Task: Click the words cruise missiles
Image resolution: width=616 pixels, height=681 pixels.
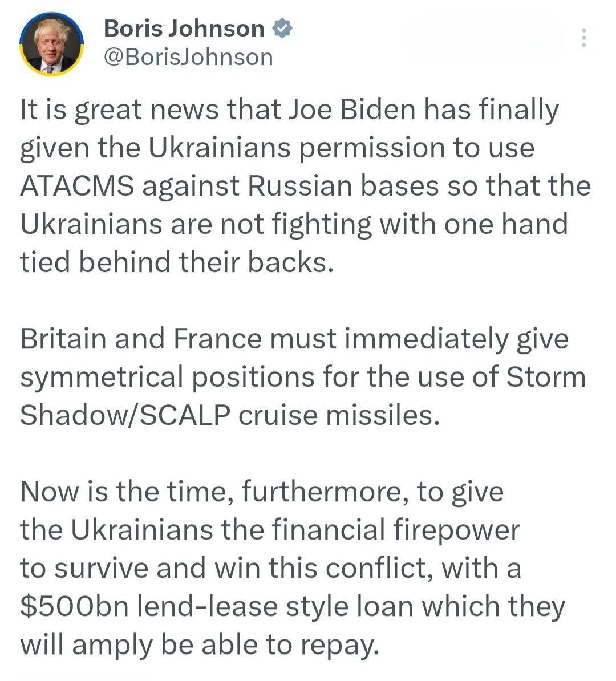Action: point(339,415)
